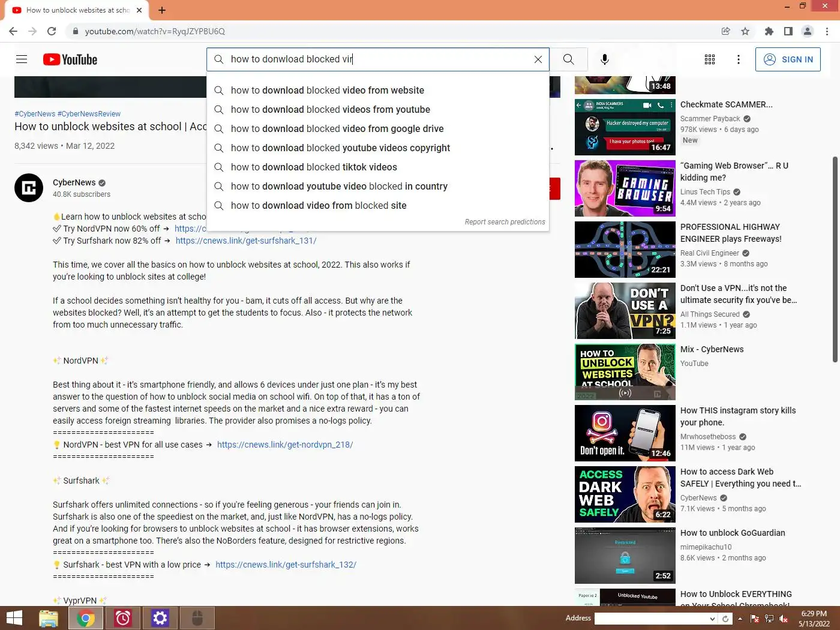The height and width of the screenshot is (630, 840).
Task: Click inside the YouTube search field
Action: (x=378, y=59)
